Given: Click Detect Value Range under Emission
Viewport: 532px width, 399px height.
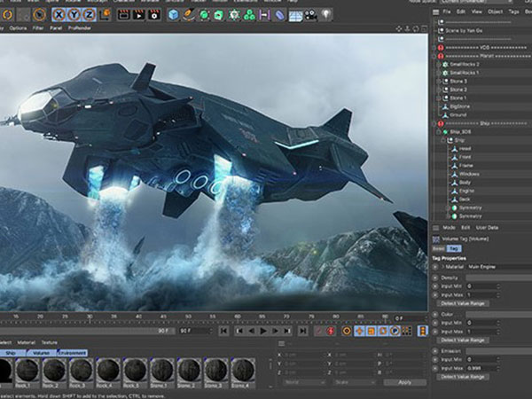Looking at the screenshot, I should coord(463,377).
